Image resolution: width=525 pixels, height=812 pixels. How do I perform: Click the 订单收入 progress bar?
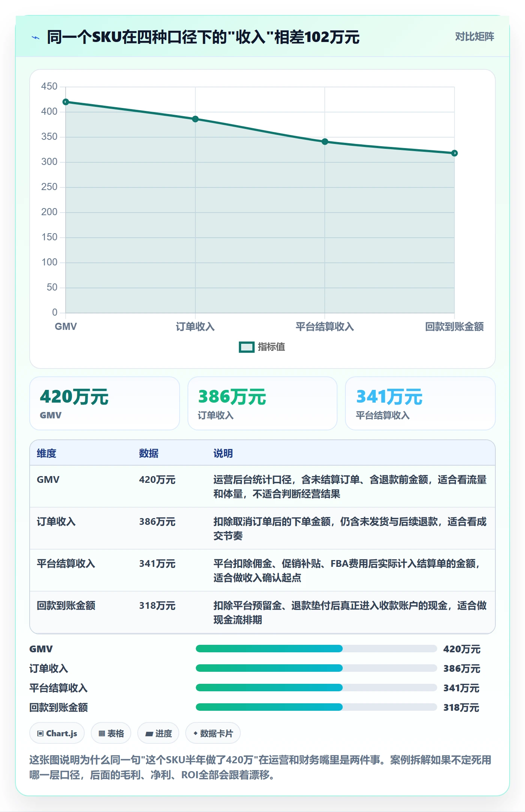(316, 668)
